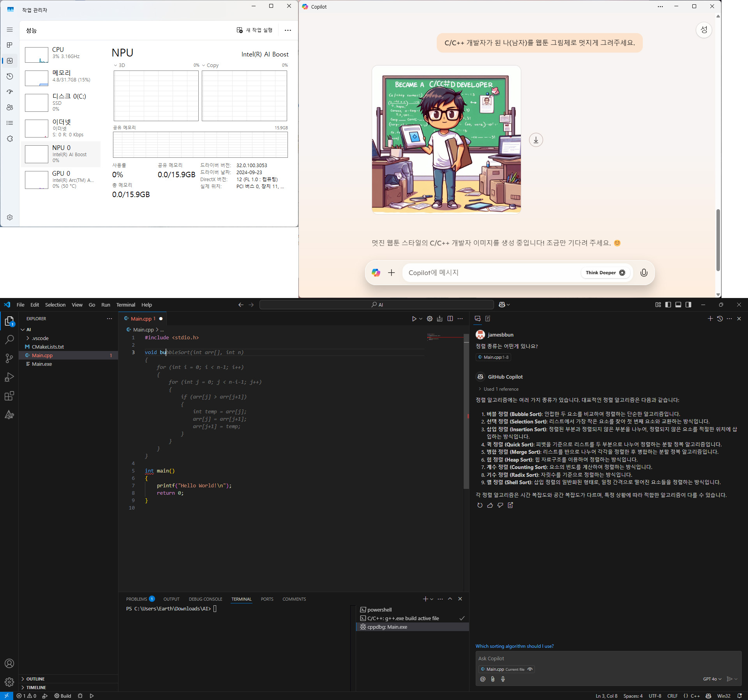The height and width of the screenshot is (700, 748).
Task: Click the download image button beside generated picture
Action: pyautogui.click(x=536, y=140)
